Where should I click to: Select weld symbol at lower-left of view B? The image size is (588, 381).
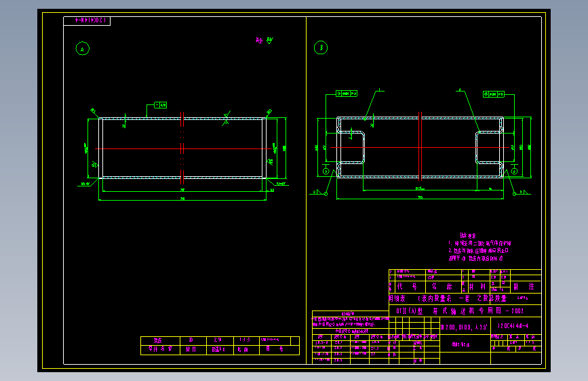(x=320, y=193)
